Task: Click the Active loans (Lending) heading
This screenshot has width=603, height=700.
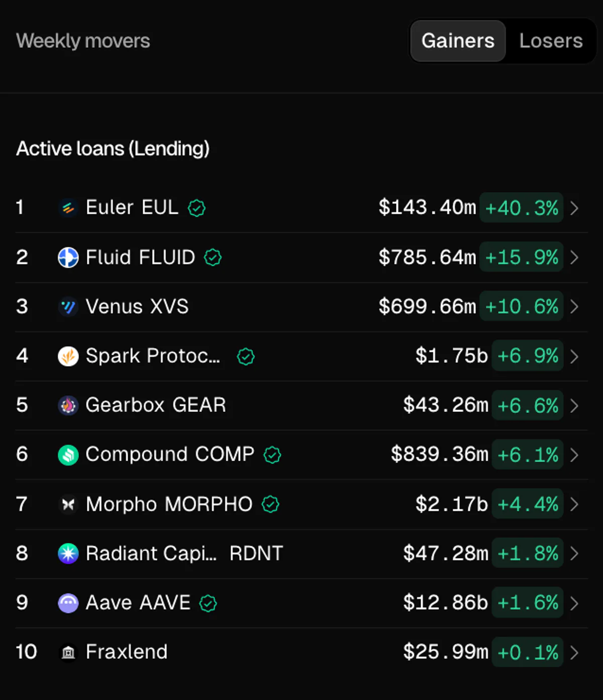Action: tap(113, 149)
